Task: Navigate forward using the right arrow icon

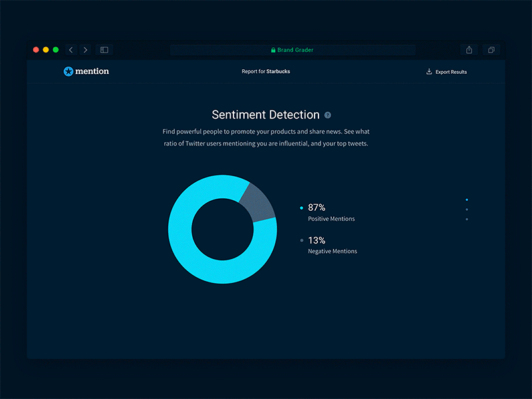Action: click(x=86, y=50)
